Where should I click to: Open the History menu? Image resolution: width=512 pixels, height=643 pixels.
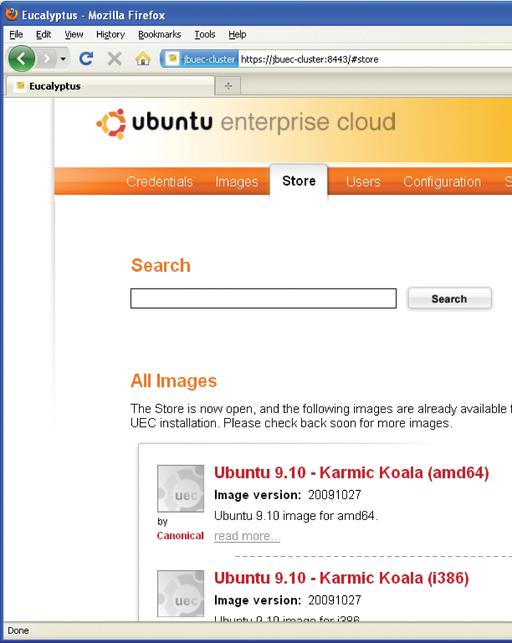[110, 34]
